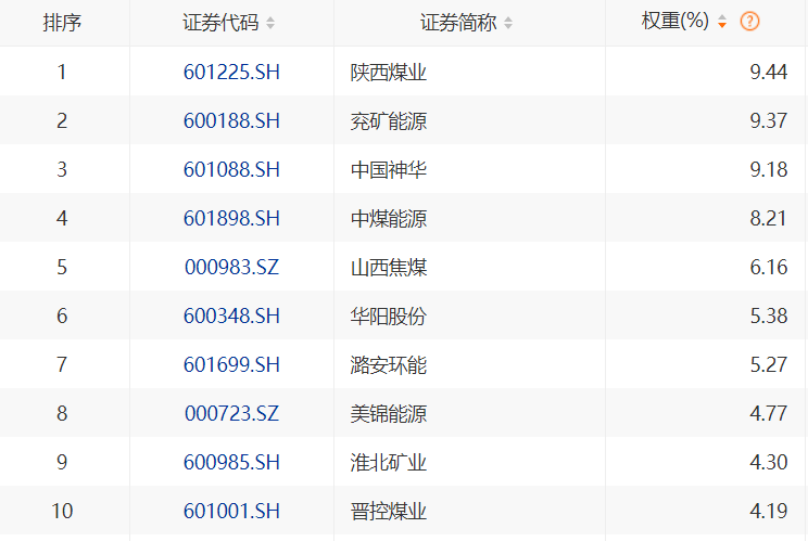Open stock code 601001.SH
The height and width of the screenshot is (542, 808).
click(x=231, y=511)
